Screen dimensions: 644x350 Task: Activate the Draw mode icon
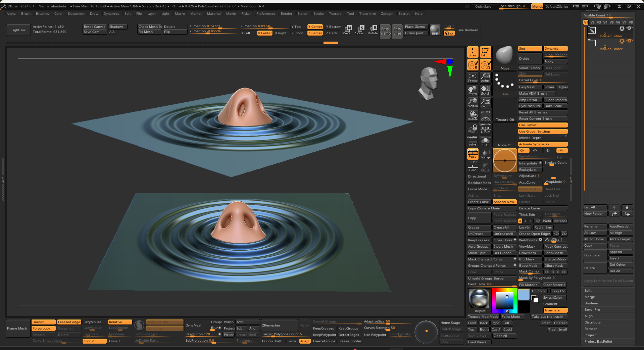473,52
